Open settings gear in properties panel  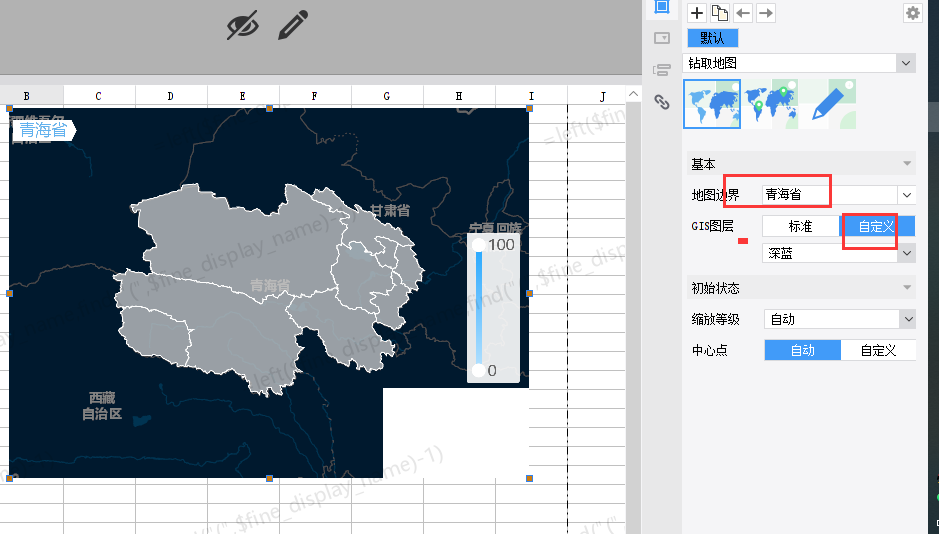(x=913, y=13)
